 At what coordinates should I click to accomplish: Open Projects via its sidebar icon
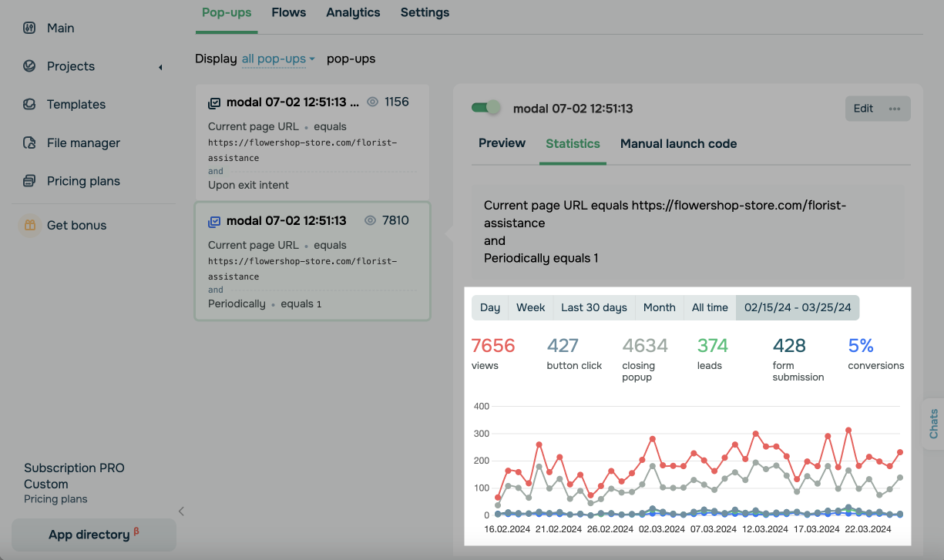[29, 66]
